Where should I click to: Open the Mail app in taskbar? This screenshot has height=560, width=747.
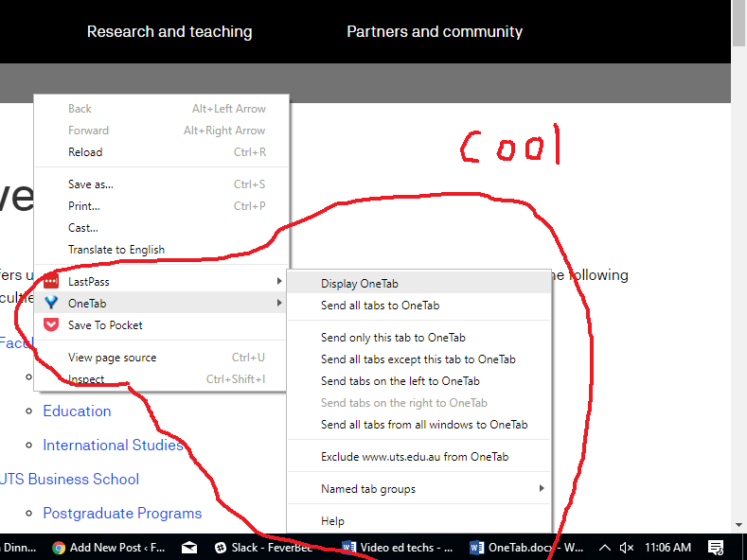tap(189, 548)
